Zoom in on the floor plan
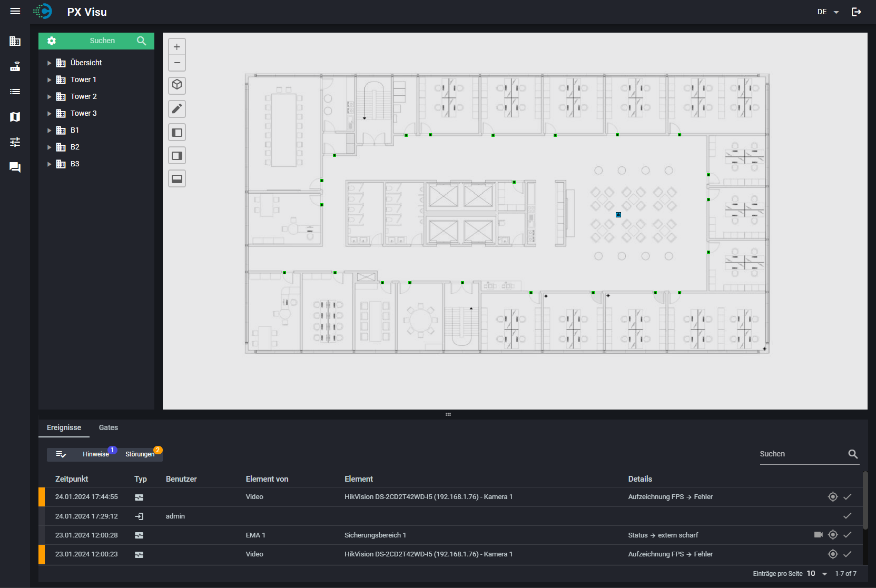Screen dimensions: 876x588 177,47
